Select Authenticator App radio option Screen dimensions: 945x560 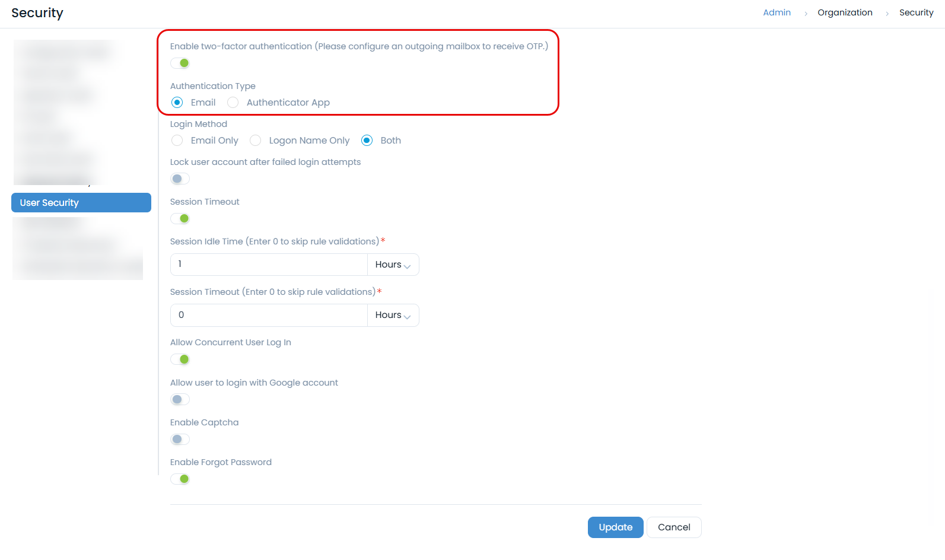233,103
